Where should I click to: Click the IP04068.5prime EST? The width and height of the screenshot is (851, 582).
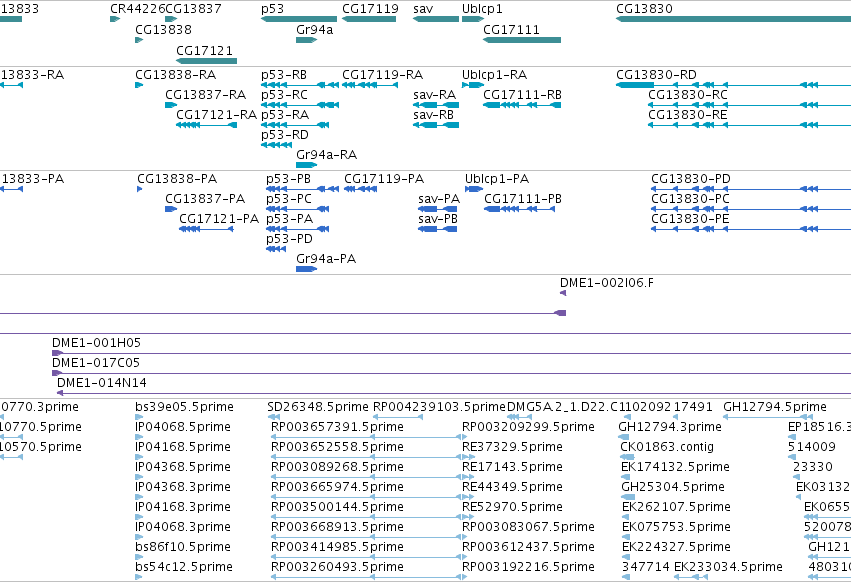click(139, 437)
